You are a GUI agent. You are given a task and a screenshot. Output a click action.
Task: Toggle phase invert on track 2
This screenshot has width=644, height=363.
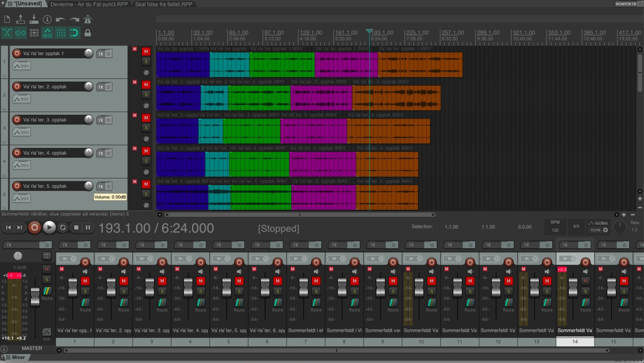pos(146,106)
